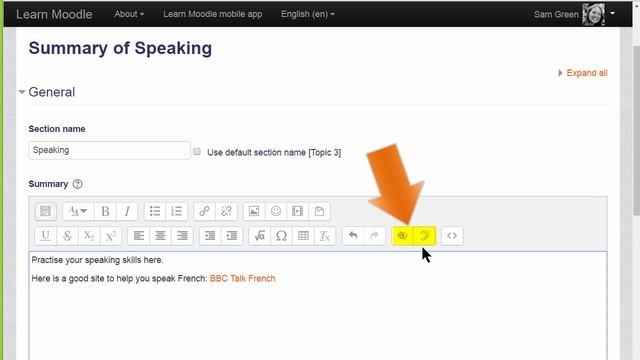Show help for Summary field

(77, 184)
